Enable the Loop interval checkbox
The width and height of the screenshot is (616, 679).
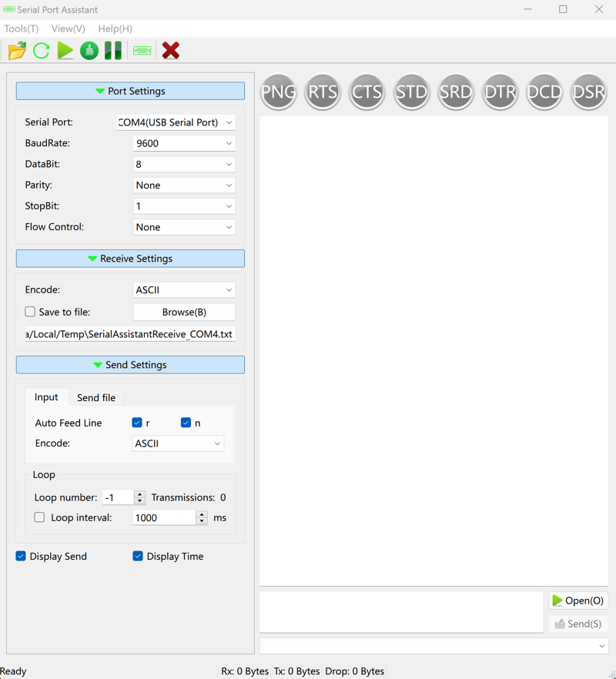click(x=39, y=517)
